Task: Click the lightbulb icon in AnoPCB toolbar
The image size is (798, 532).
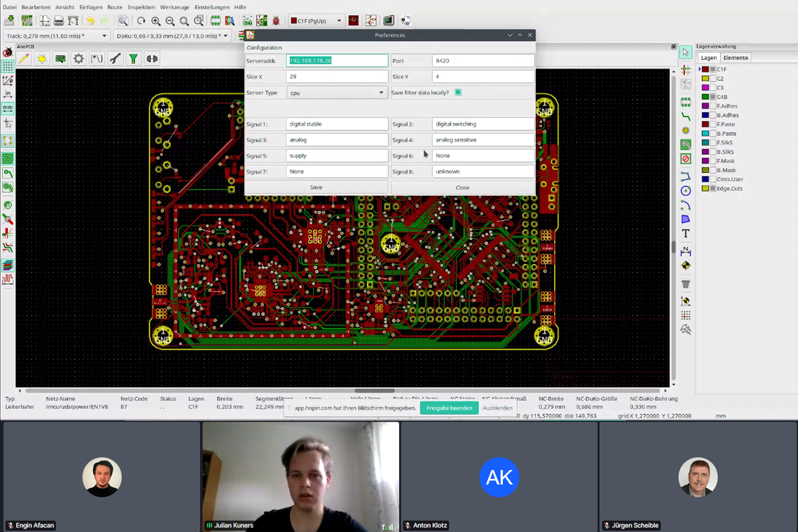Action: pos(42,59)
